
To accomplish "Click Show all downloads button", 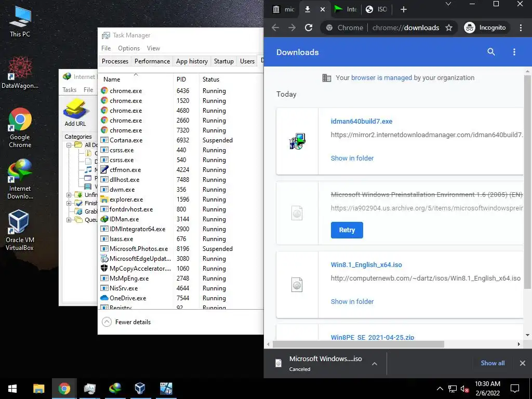I will coord(493,363).
